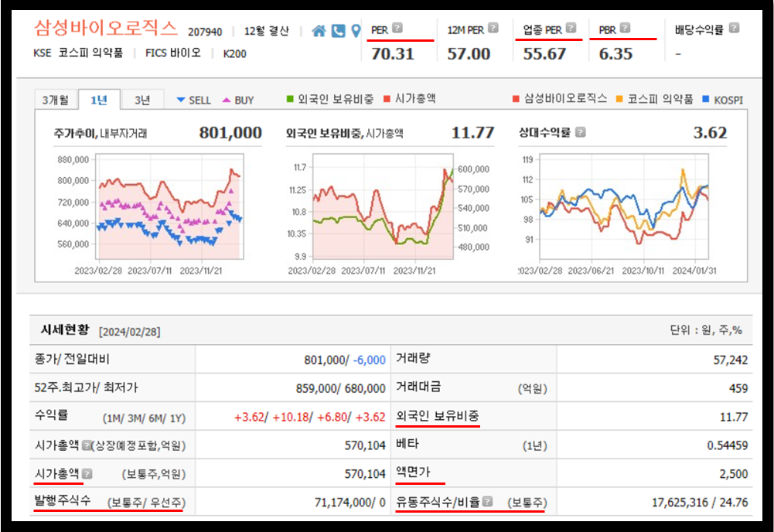
Task: Click the K200 index label
Action: tap(234, 53)
